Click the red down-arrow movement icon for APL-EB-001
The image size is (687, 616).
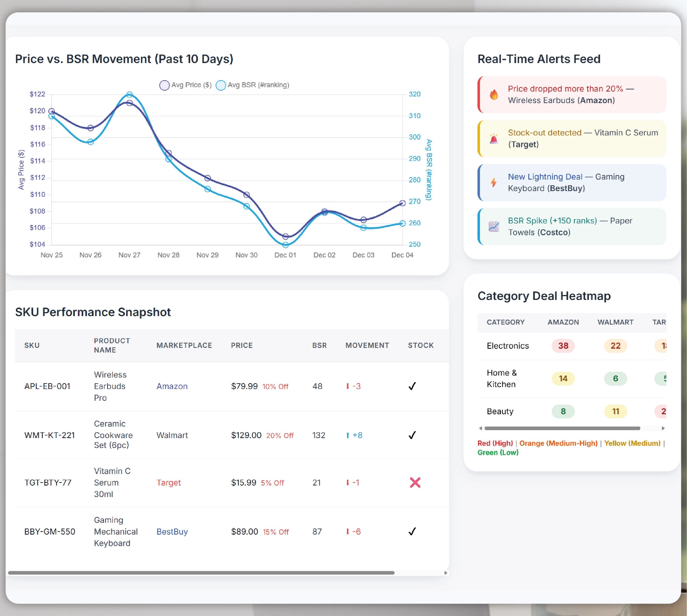coord(348,386)
